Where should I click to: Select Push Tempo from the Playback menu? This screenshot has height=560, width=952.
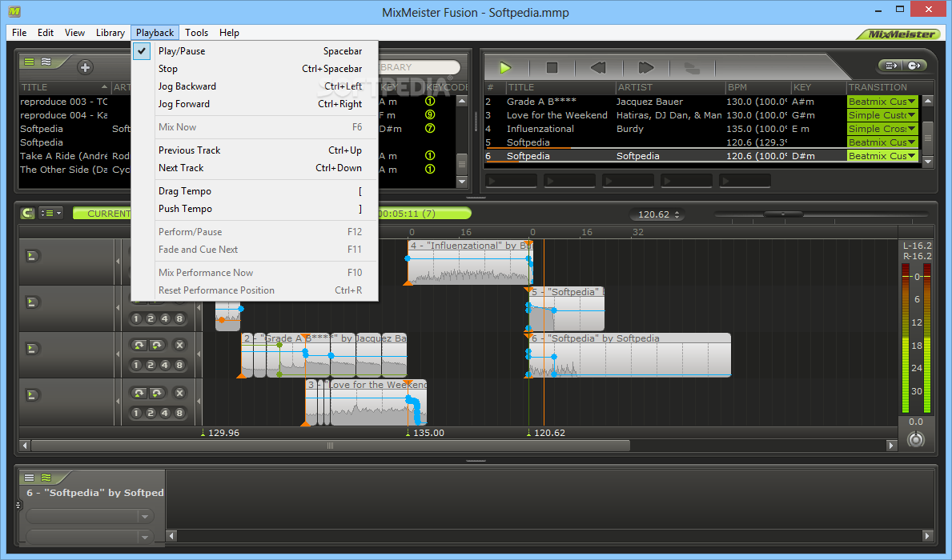(x=255, y=209)
